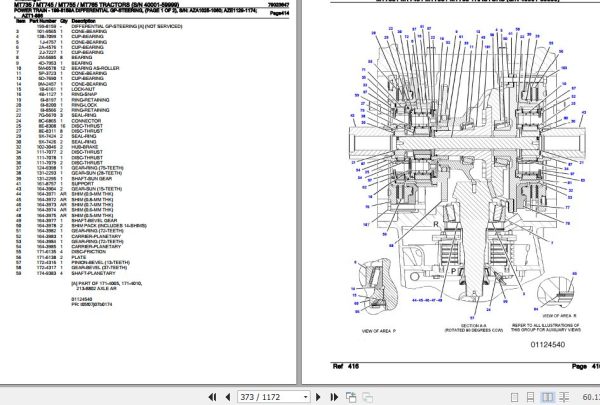The height and width of the screenshot is (405, 600).
Task: Click the 44-45-46-47-48 shim callout label
Action: 427,300
